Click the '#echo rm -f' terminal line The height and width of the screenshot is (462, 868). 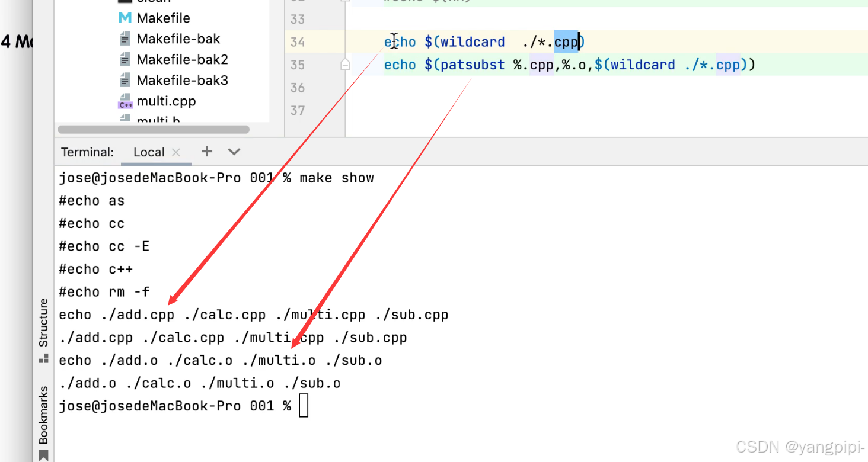click(104, 292)
